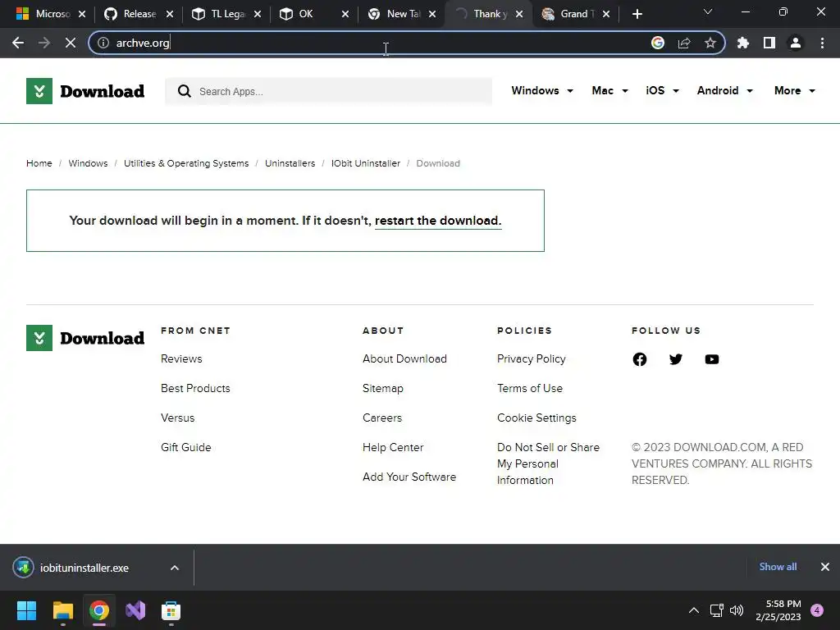Open iobituninstaller.exe download item
This screenshot has width=840, height=630.
coord(84,568)
